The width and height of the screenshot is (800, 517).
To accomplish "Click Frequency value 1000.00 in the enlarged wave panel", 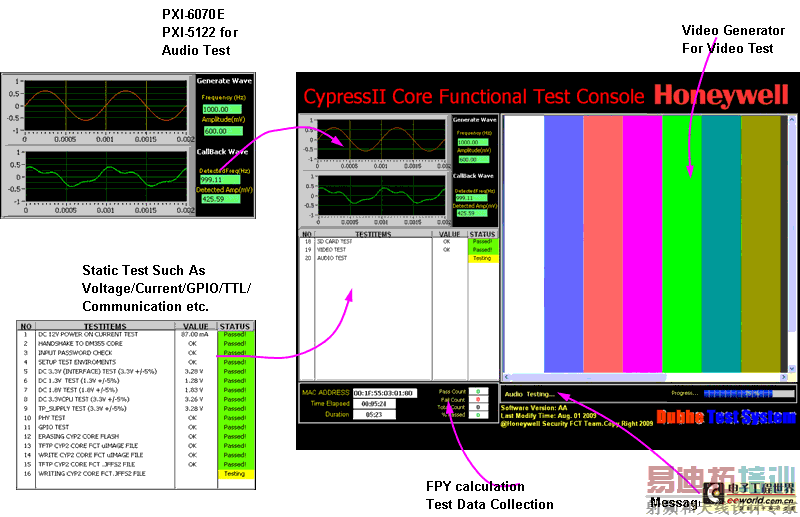I will (222, 109).
